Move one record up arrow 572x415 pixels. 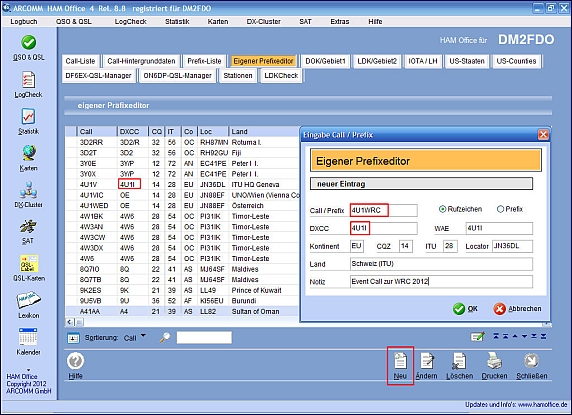pos(515,336)
